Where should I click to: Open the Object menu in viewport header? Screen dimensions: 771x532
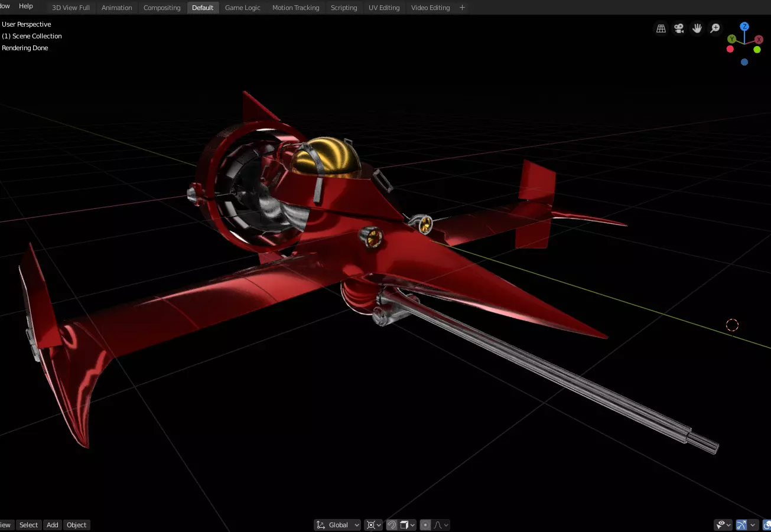point(77,525)
